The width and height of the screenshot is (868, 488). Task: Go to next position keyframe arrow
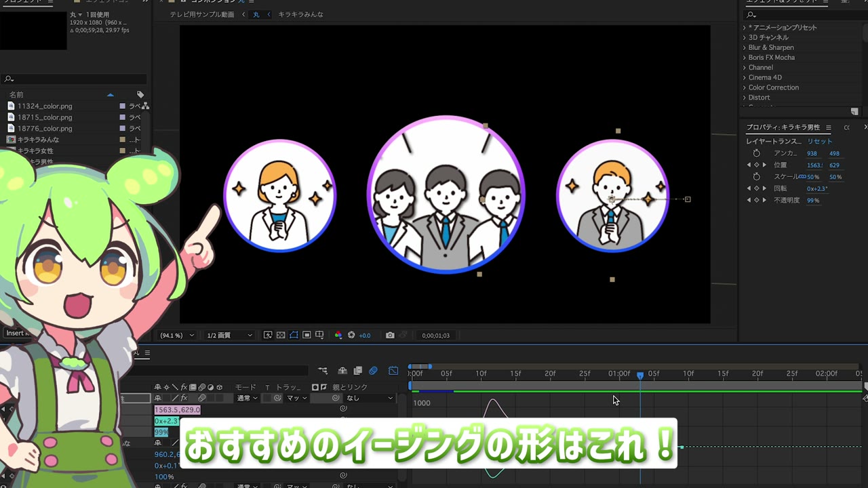click(764, 165)
